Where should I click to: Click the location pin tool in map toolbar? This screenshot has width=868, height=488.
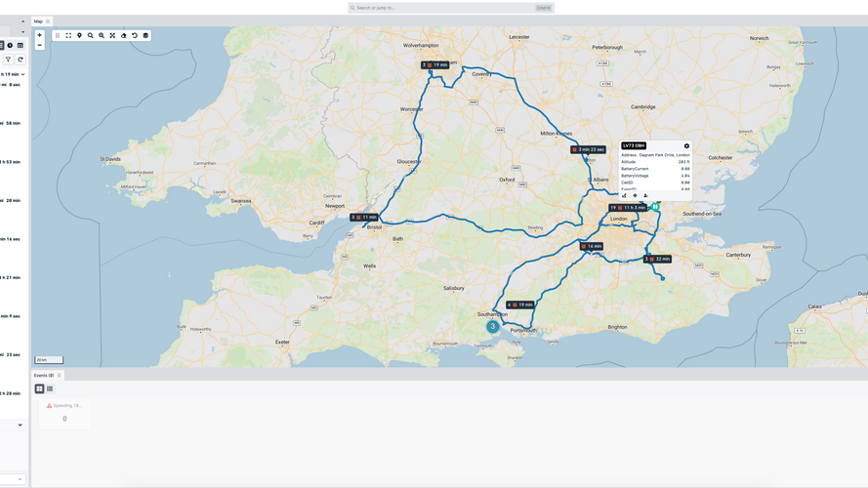[x=80, y=35]
